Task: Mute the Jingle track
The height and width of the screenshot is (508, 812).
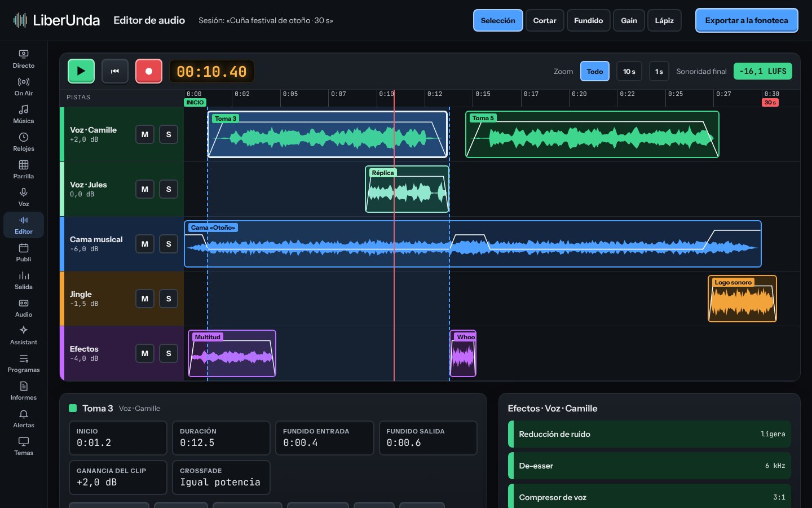Action: click(145, 299)
